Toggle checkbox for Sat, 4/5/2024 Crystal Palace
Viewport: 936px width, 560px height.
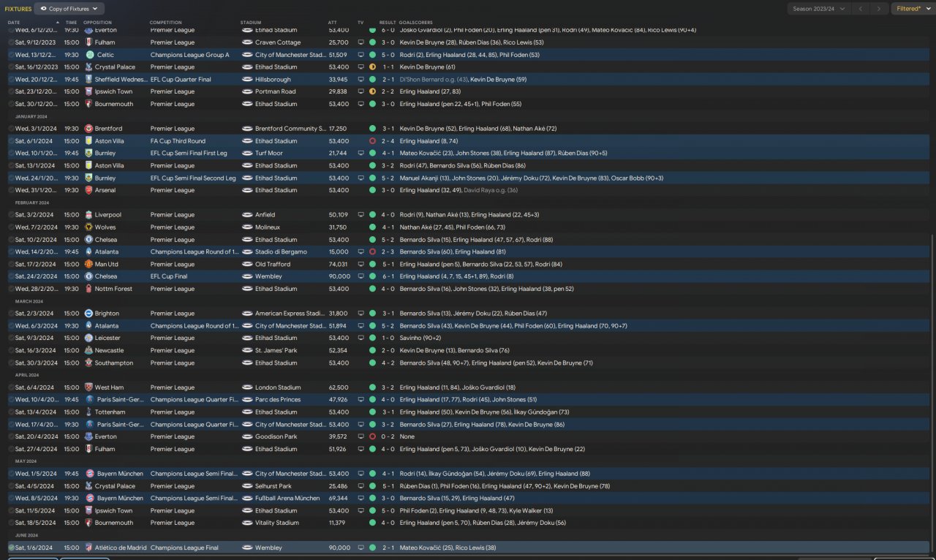(x=11, y=486)
